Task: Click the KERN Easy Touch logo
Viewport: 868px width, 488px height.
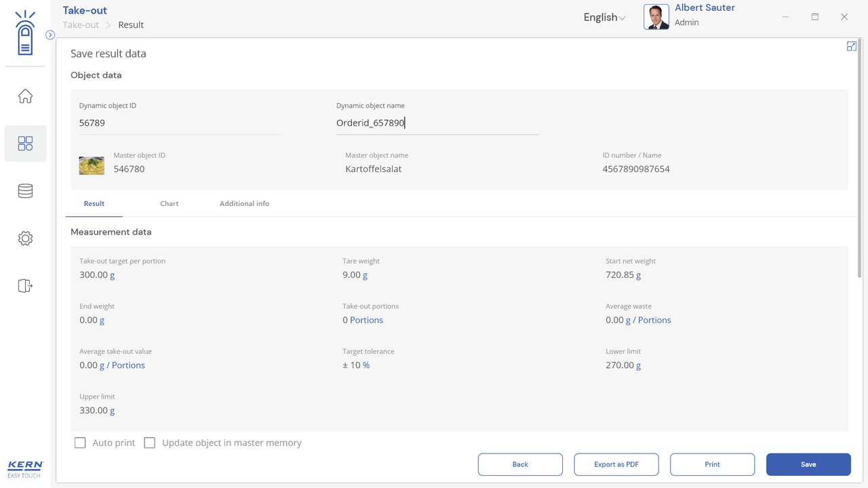Action: click(25, 468)
